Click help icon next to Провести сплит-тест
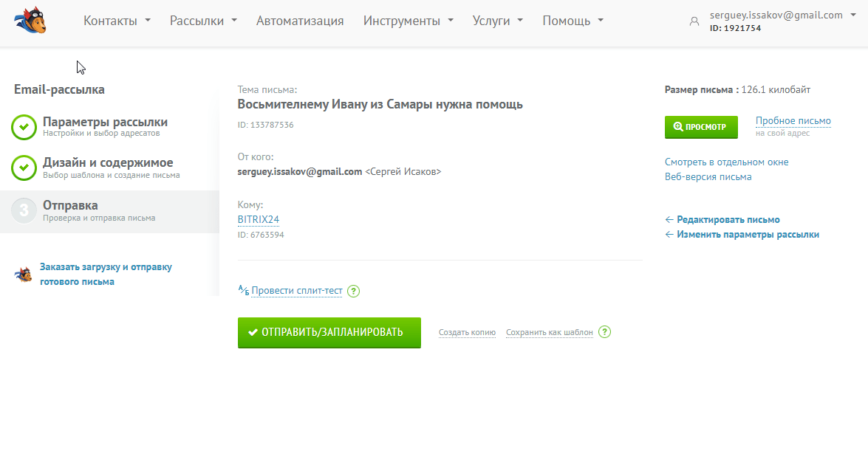 354,291
